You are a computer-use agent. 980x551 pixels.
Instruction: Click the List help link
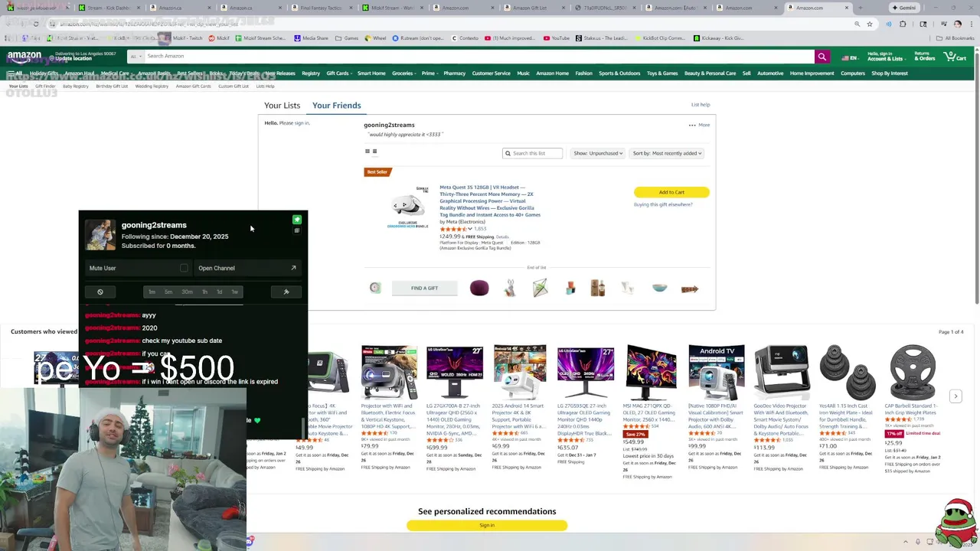[701, 105]
